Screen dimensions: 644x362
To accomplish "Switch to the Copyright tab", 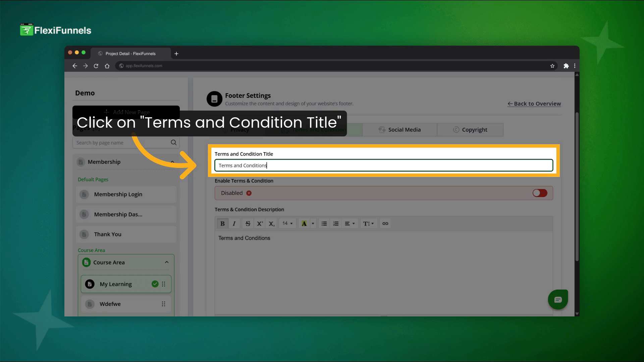I will point(470,130).
